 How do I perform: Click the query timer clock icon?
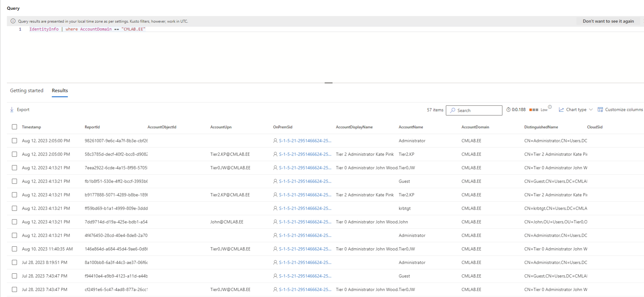[x=508, y=110]
